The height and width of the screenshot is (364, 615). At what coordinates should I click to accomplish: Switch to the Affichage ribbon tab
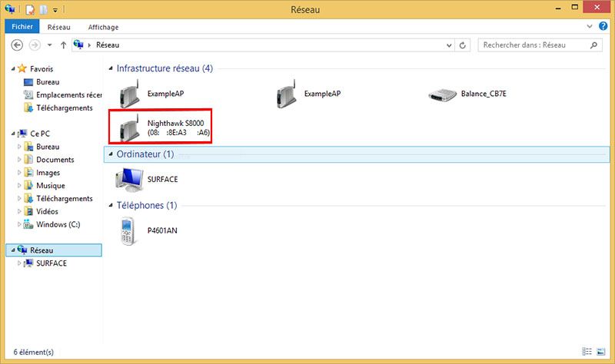(x=103, y=27)
